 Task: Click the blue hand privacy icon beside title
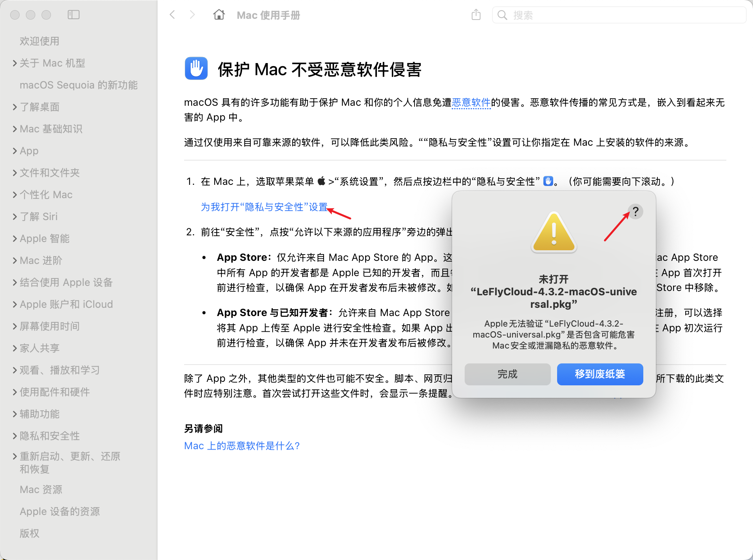tap(196, 69)
